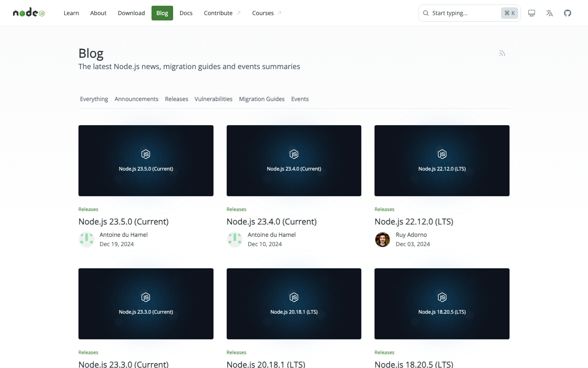Click the Blog page heading
This screenshot has width=588, height=368.
coord(91,54)
